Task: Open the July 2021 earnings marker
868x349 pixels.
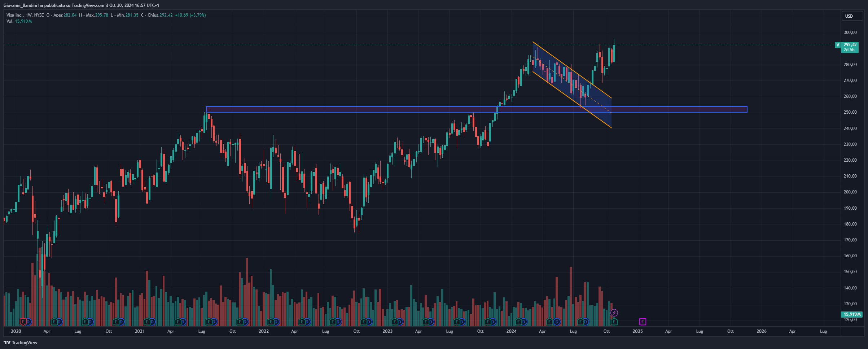Action: (x=209, y=322)
